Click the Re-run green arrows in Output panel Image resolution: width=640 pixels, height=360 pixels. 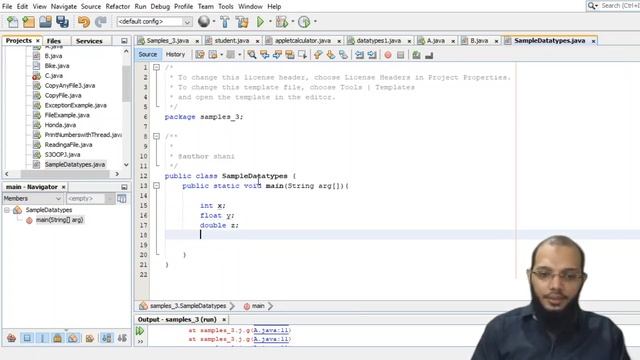(140, 331)
